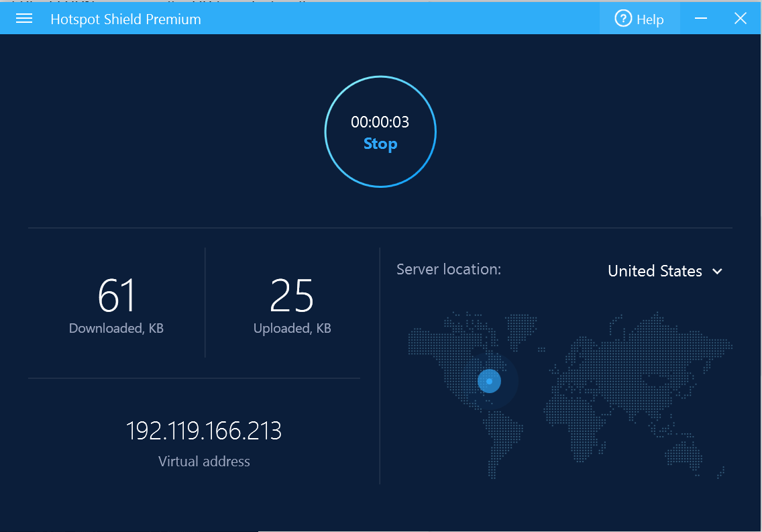This screenshot has height=532, width=762.
Task: Click the connection timer showing 00:00:03
Action: [x=380, y=122]
